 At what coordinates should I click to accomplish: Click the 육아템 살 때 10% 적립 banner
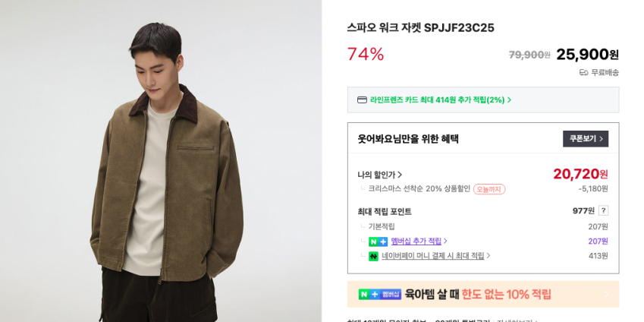(483, 295)
